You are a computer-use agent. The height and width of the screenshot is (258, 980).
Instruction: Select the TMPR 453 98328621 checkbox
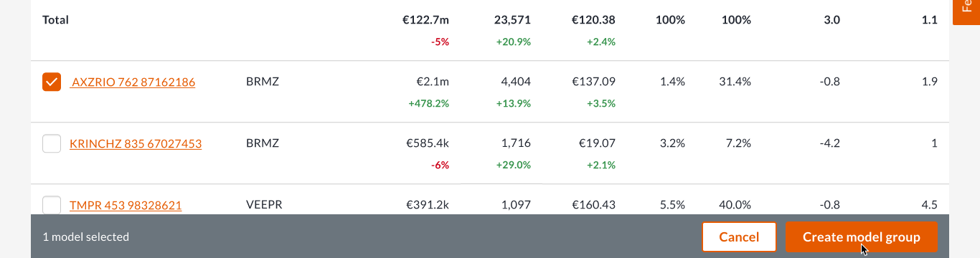[52, 206]
